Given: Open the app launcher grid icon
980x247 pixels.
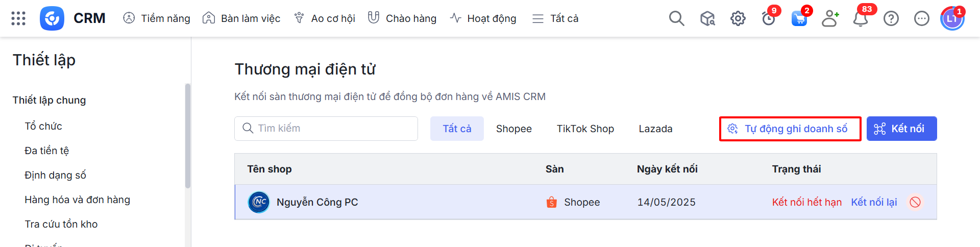Looking at the screenshot, I should click(x=18, y=18).
